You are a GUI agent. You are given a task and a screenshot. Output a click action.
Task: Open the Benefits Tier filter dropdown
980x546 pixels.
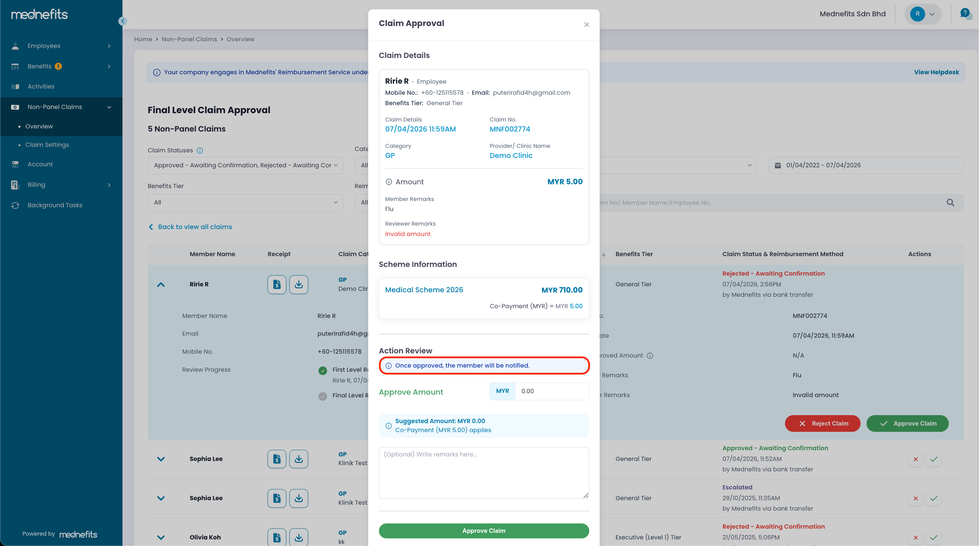click(245, 203)
